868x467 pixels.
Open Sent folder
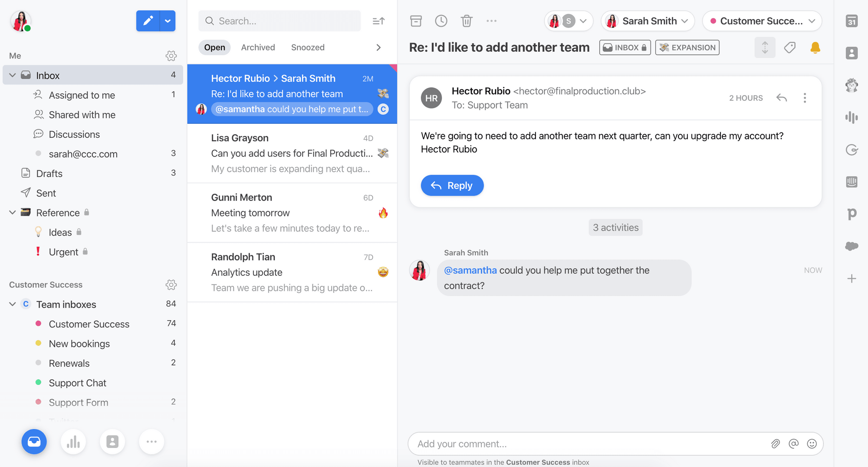[x=93, y=193]
